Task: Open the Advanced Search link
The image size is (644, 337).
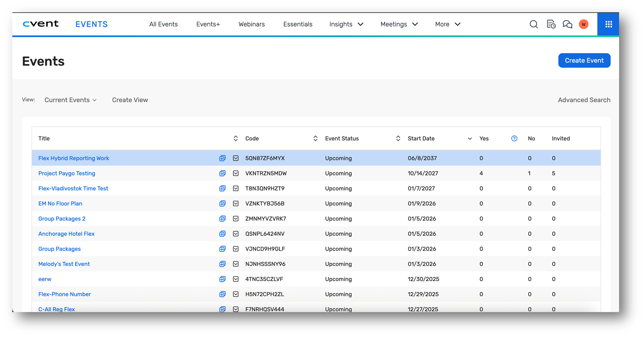Action: click(584, 100)
